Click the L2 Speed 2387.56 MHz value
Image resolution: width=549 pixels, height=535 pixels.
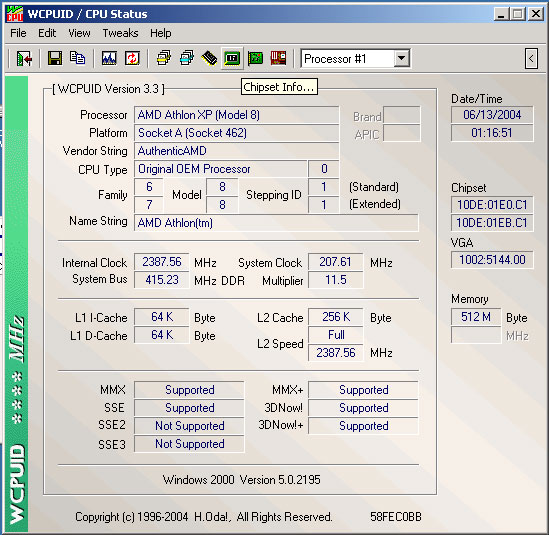(x=335, y=353)
